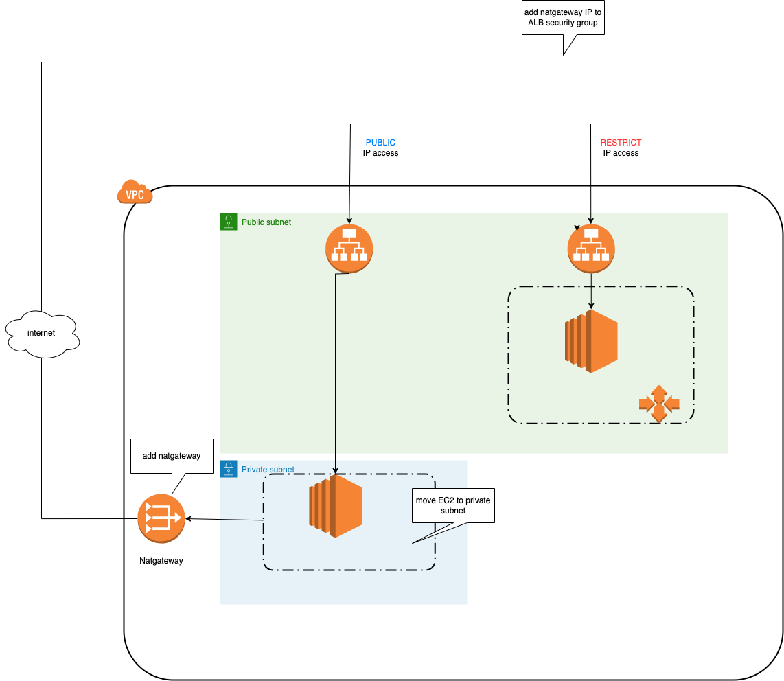784x681 pixels.
Task: Select the "Public subnet" title text
Action: (x=266, y=222)
